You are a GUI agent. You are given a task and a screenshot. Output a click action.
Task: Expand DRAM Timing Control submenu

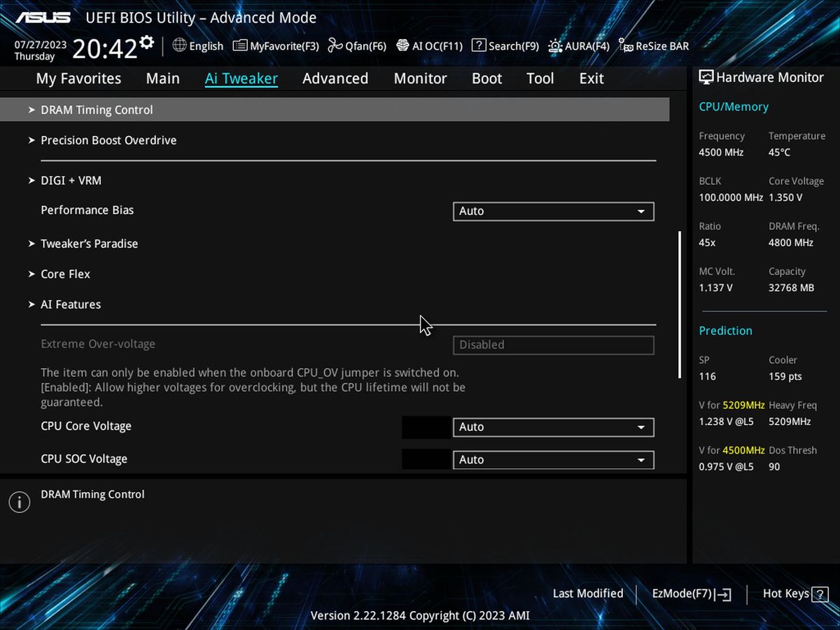coord(335,110)
